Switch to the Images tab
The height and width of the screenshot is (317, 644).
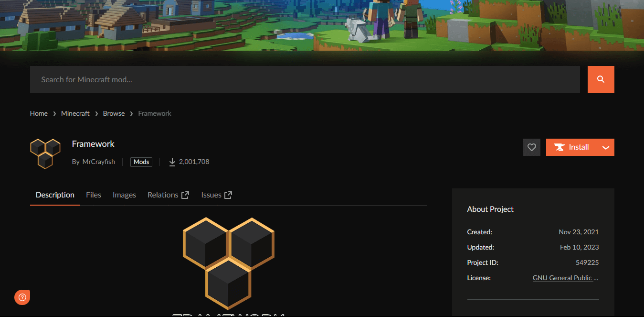(124, 195)
